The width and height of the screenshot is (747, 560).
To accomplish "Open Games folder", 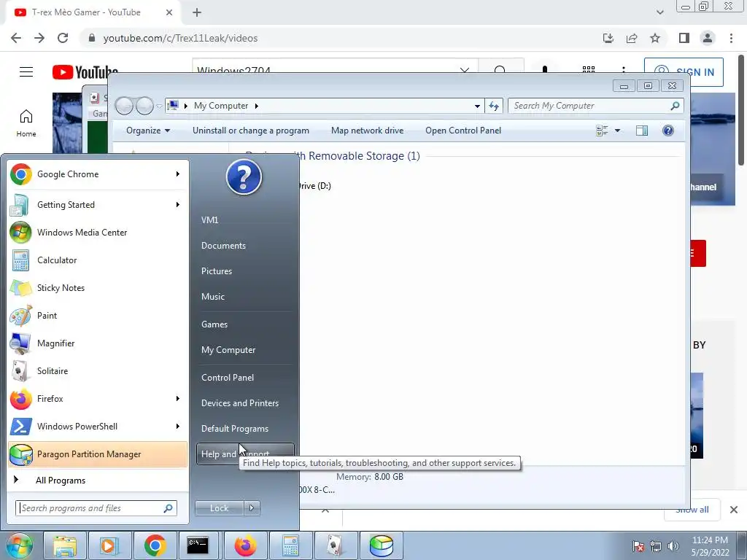I will coord(245,324).
